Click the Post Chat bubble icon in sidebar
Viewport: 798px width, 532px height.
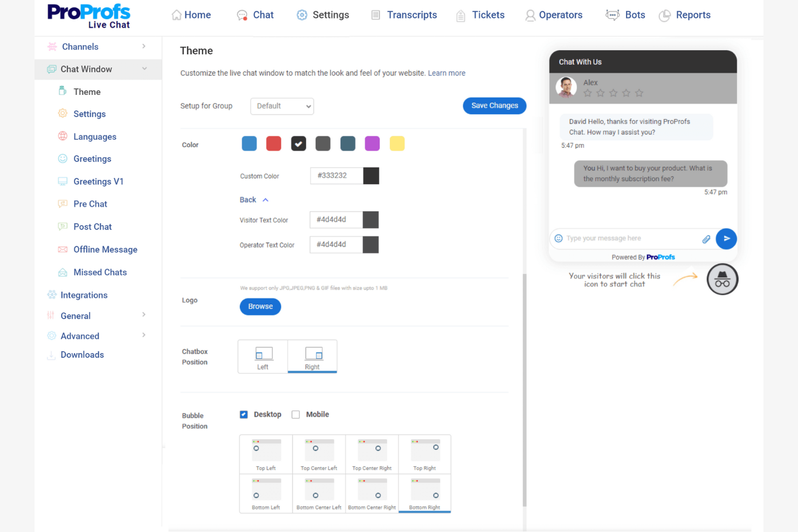point(63,226)
